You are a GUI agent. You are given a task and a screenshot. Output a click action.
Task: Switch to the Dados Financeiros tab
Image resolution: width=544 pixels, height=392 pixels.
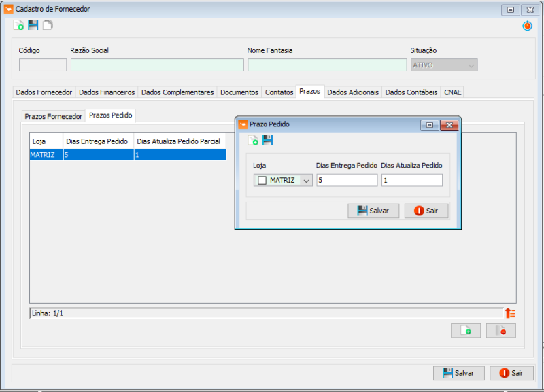[x=107, y=92]
